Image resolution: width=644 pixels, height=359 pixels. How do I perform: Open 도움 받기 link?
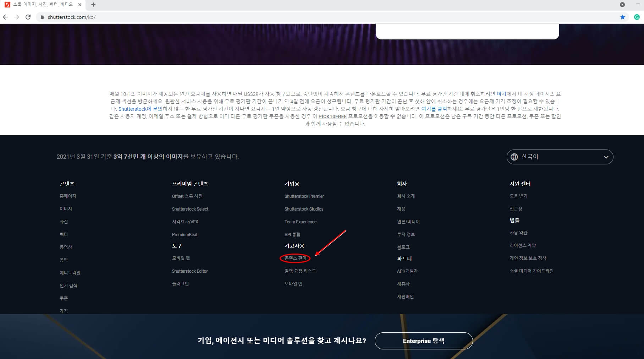(x=518, y=196)
